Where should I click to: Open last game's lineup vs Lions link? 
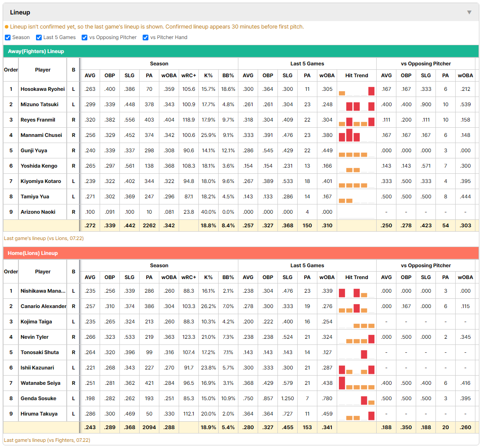click(43, 238)
